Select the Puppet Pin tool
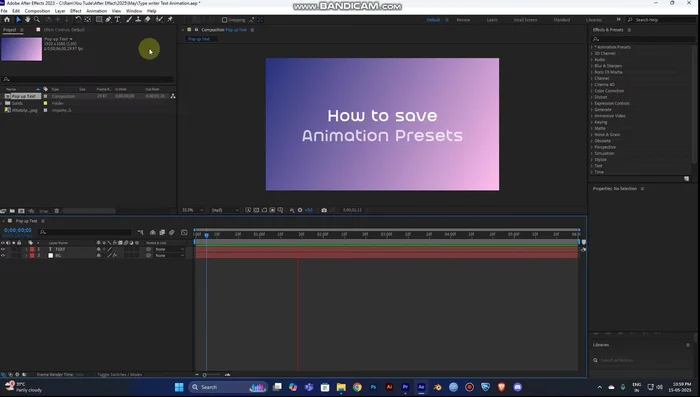 click(x=170, y=20)
